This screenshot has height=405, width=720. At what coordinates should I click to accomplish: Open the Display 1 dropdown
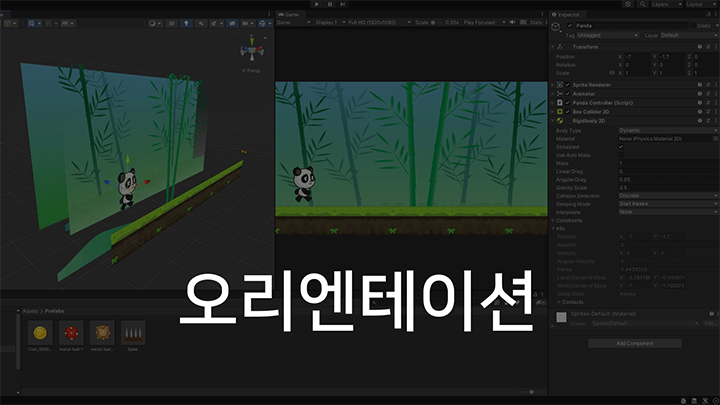tap(330, 22)
